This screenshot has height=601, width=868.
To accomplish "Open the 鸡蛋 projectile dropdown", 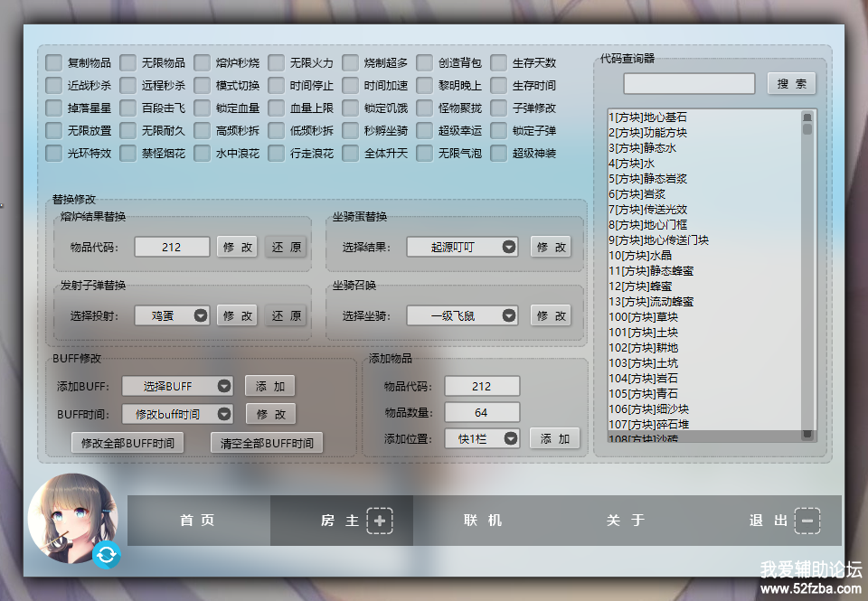I will tap(172, 315).
